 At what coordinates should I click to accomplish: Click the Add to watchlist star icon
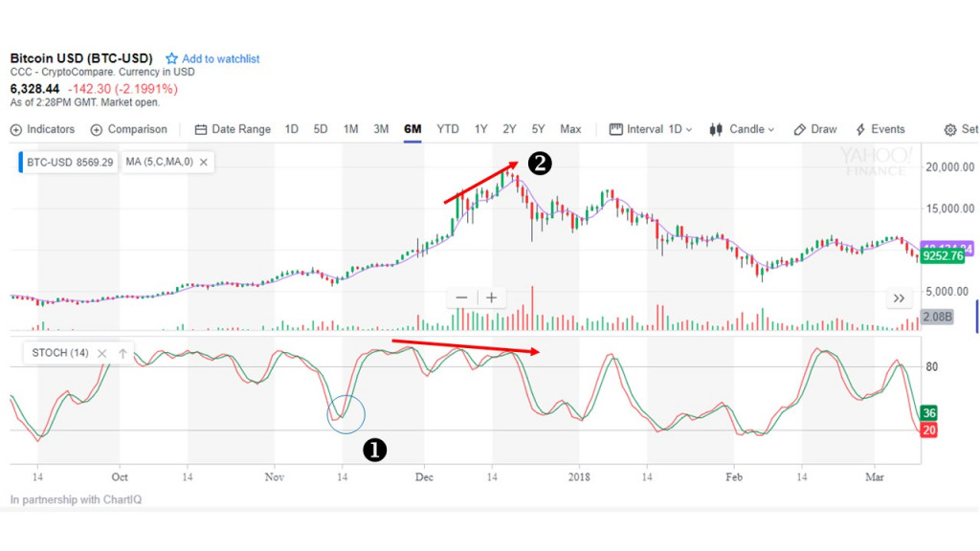click(x=171, y=58)
